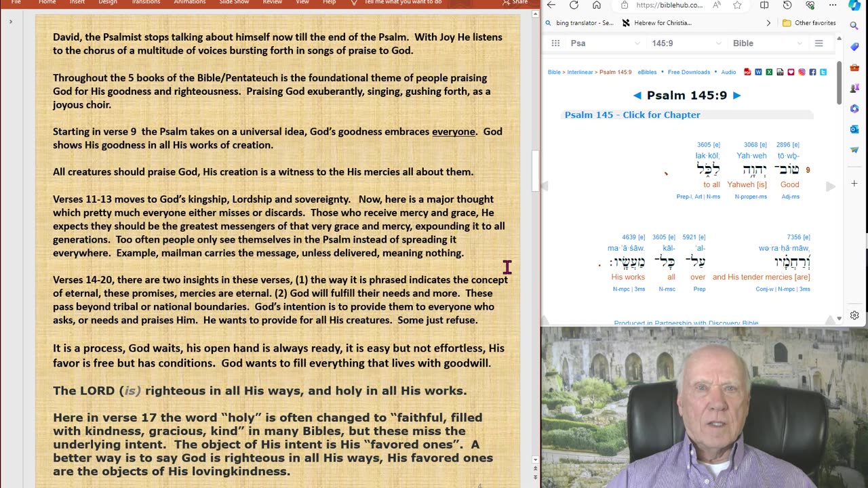Image resolution: width=868 pixels, height=488 pixels.
Task: Go back in the browser
Action: coord(551,5)
